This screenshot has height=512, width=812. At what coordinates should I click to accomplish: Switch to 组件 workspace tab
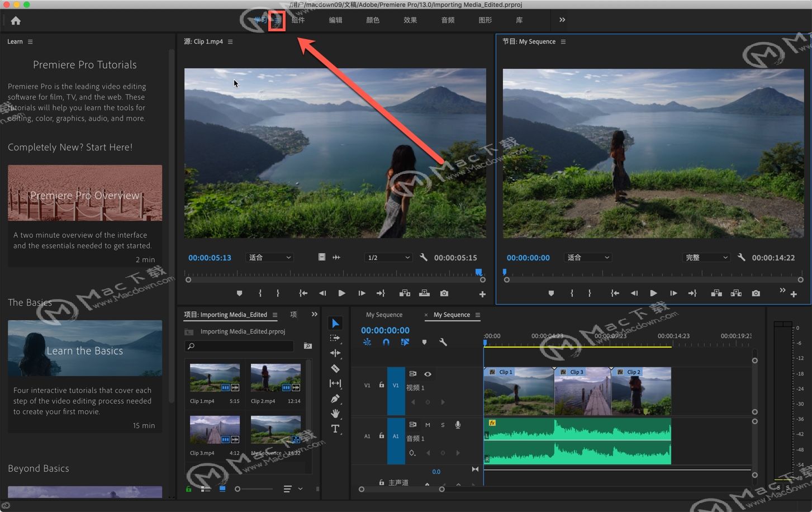pos(298,20)
